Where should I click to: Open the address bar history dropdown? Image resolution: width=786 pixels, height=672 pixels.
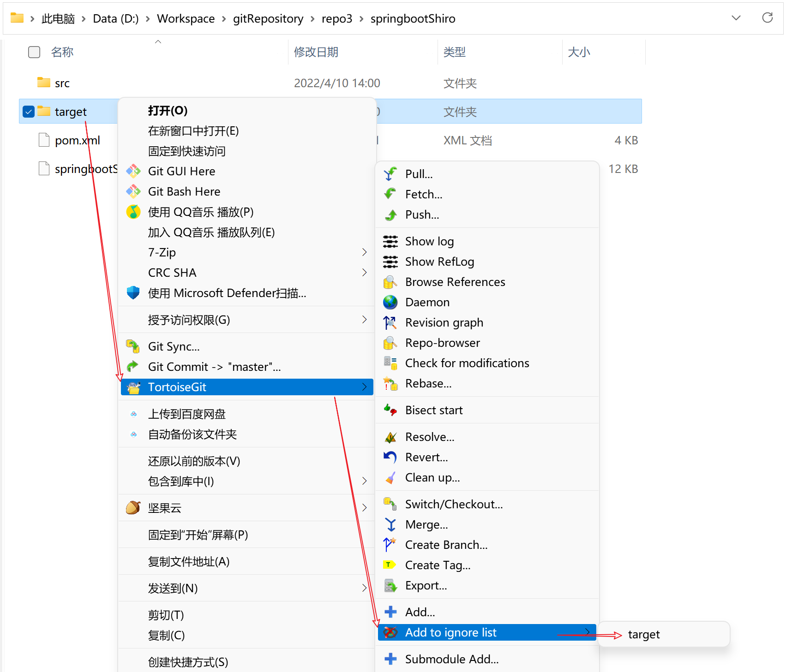(736, 18)
